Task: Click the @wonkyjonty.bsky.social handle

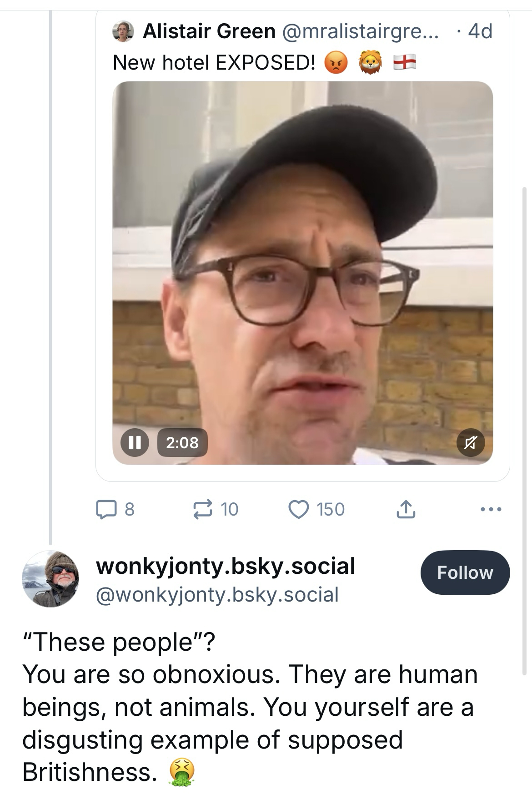Action: (217, 594)
